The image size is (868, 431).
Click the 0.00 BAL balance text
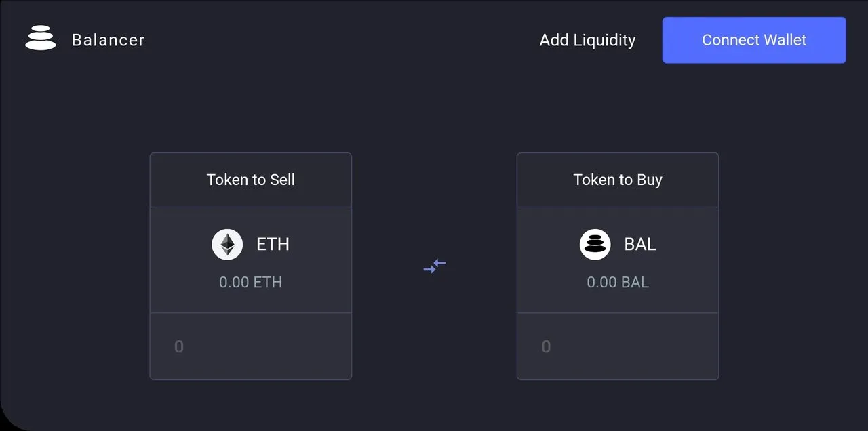point(618,282)
